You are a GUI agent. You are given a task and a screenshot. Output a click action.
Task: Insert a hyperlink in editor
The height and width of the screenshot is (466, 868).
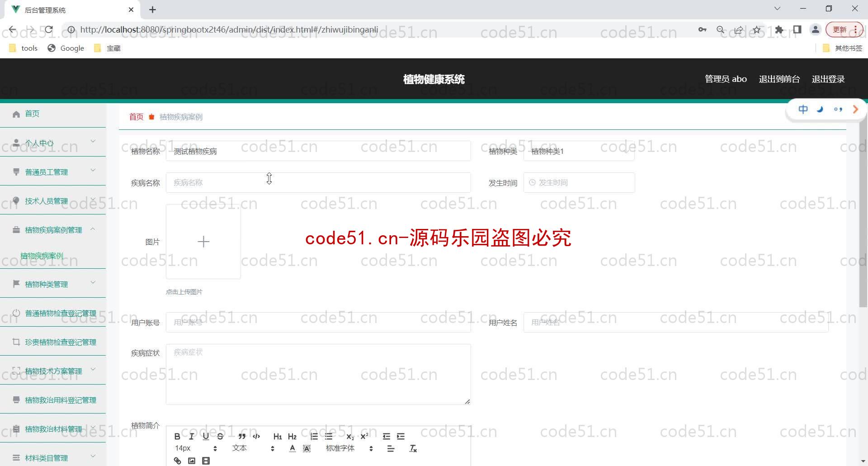(x=177, y=461)
